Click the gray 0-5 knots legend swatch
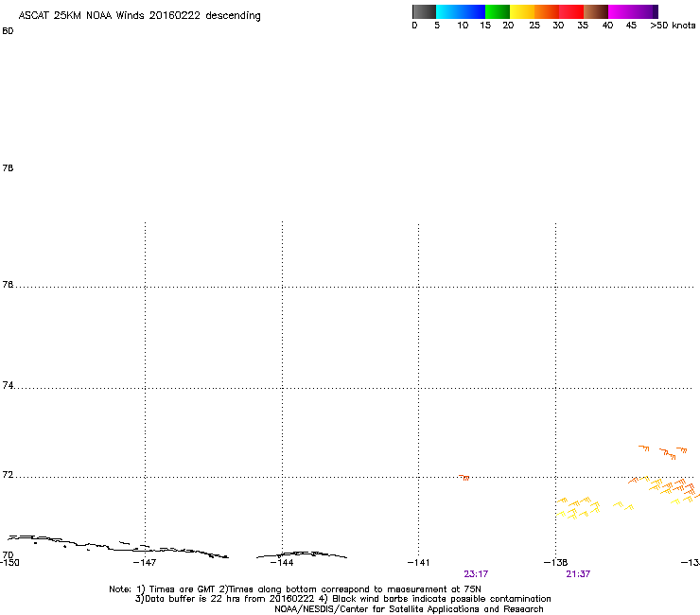 [425, 12]
